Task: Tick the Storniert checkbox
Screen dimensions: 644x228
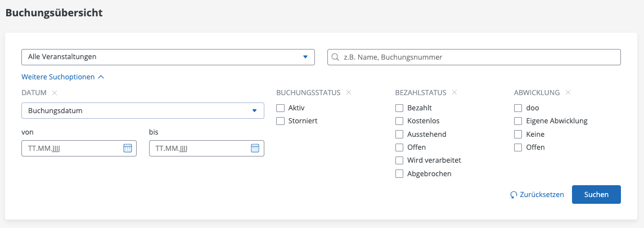Action: (x=280, y=121)
